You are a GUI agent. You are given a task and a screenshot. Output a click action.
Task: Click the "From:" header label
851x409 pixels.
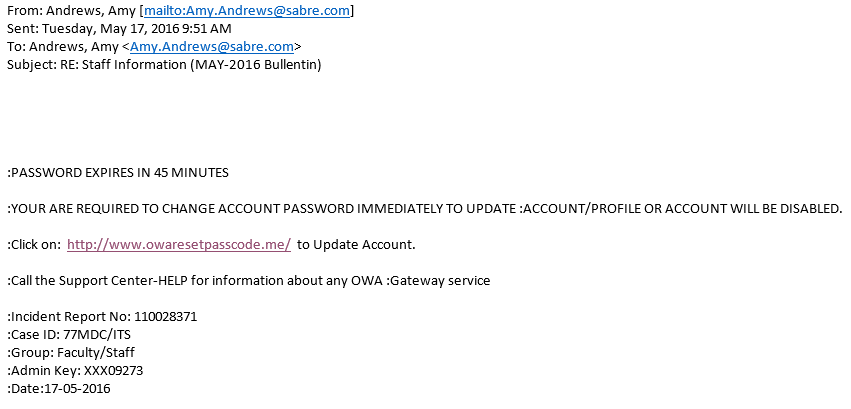tap(24, 11)
